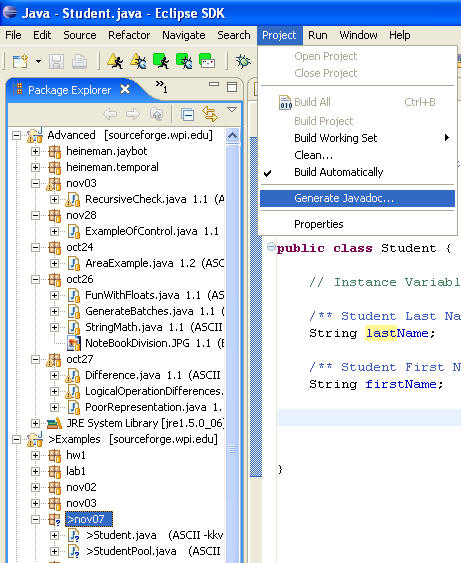Open the Package Explorer view menu triangle
Image resolution: width=461 pixels, height=563 pixels.
click(232, 109)
